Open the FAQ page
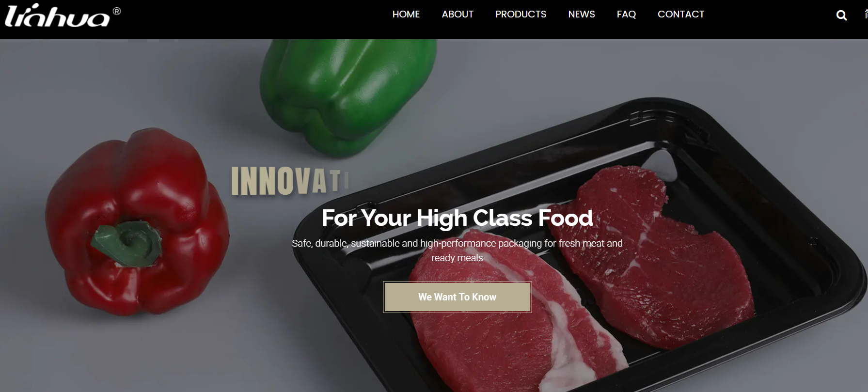The height and width of the screenshot is (392, 868). 626,15
